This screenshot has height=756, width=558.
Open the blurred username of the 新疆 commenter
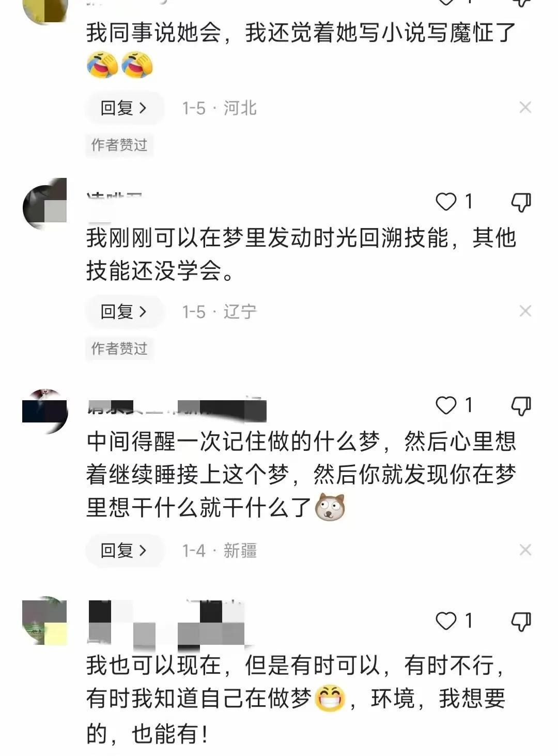coord(177,409)
